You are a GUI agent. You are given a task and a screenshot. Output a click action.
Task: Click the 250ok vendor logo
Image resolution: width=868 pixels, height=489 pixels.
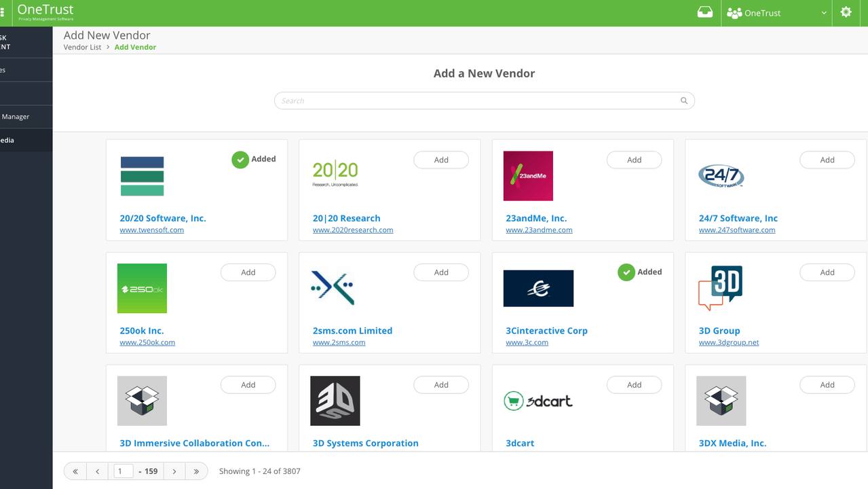tap(142, 289)
